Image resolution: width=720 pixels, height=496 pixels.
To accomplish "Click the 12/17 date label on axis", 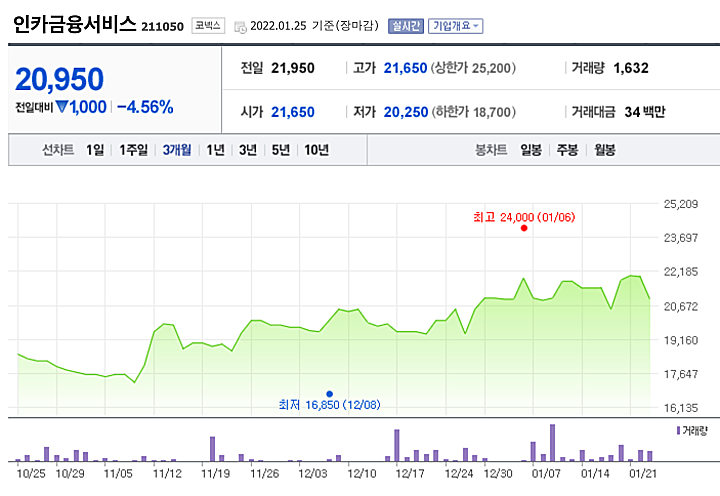I will coord(410,473).
